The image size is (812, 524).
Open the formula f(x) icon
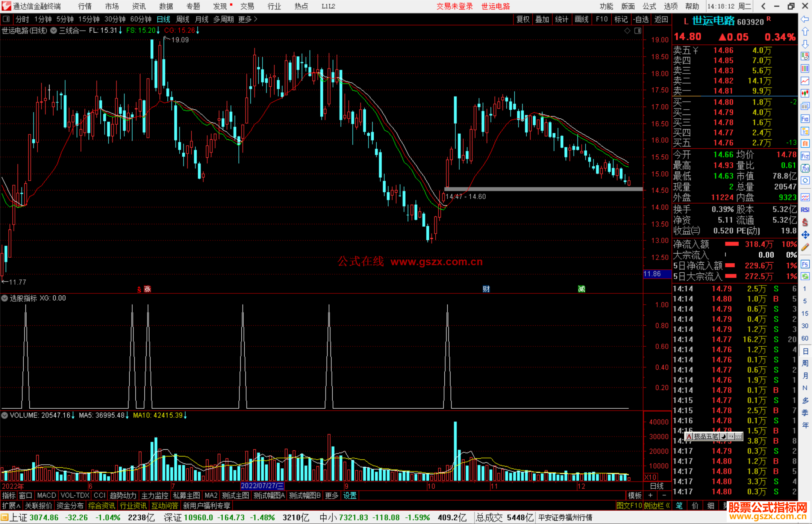click(805, 168)
